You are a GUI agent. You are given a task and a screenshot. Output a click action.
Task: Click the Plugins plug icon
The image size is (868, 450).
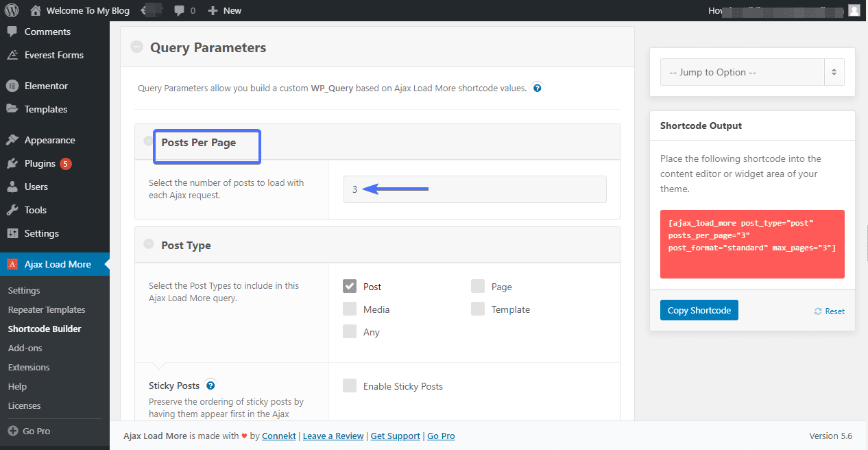point(12,163)
